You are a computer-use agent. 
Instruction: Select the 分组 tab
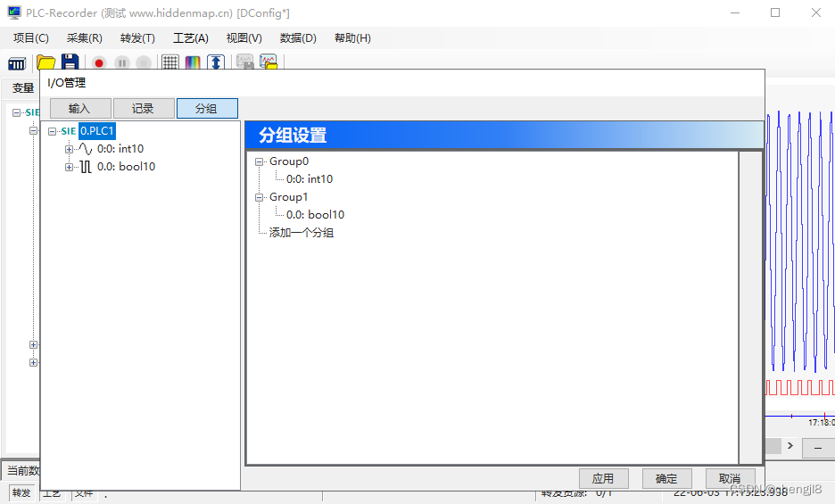(x=207, y=108)
